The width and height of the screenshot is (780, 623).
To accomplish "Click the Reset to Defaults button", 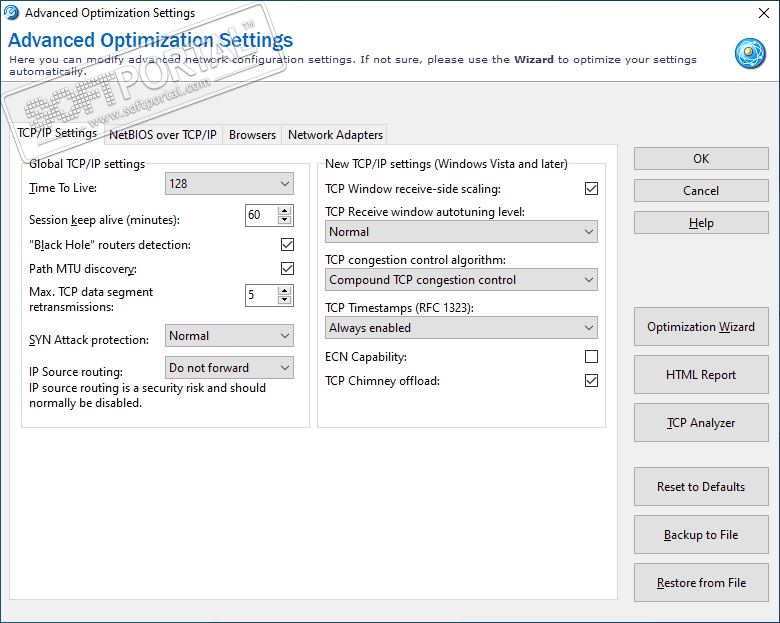I will 701,487.
